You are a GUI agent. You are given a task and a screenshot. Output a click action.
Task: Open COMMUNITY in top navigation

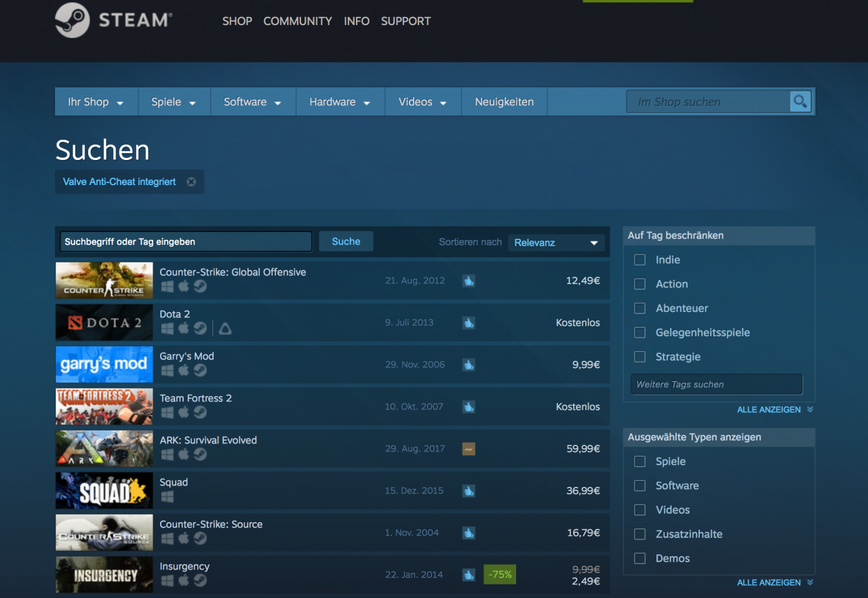298,21
